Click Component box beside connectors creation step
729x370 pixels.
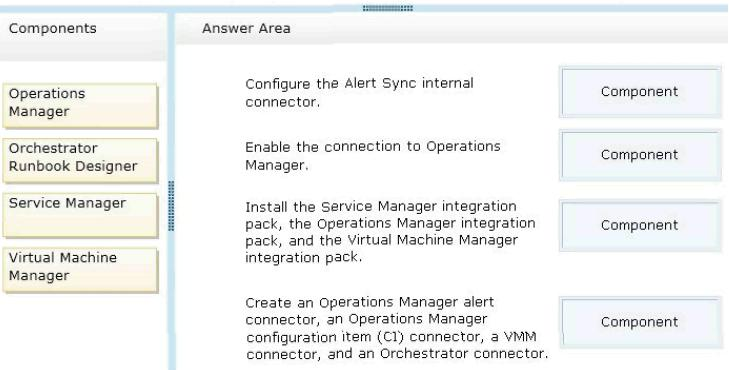coord(640,322)
